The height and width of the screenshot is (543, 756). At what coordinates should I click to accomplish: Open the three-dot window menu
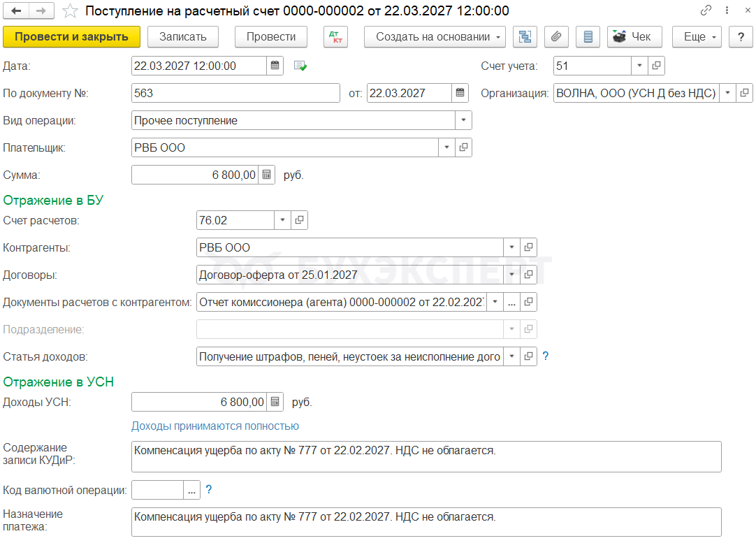(x=727, y=10)
